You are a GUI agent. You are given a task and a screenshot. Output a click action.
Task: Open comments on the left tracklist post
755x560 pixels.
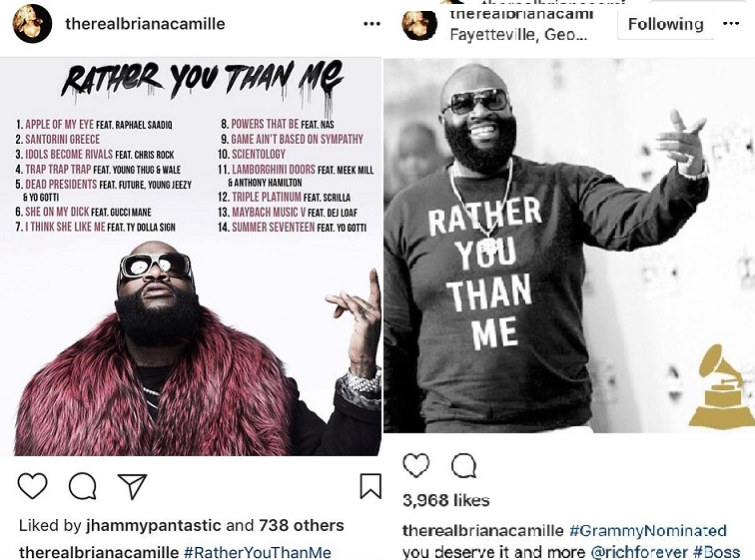pyautogui.click(x=82, y=486)
